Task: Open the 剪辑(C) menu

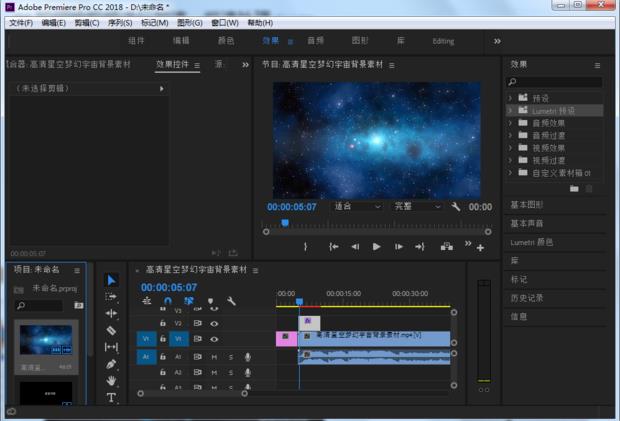Action: [x=87, y=22]
